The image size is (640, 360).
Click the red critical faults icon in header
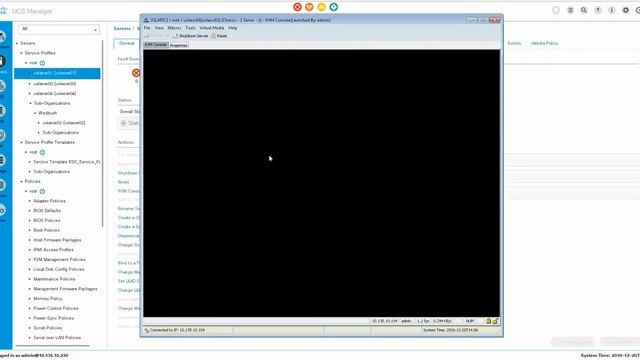(298, 7)
